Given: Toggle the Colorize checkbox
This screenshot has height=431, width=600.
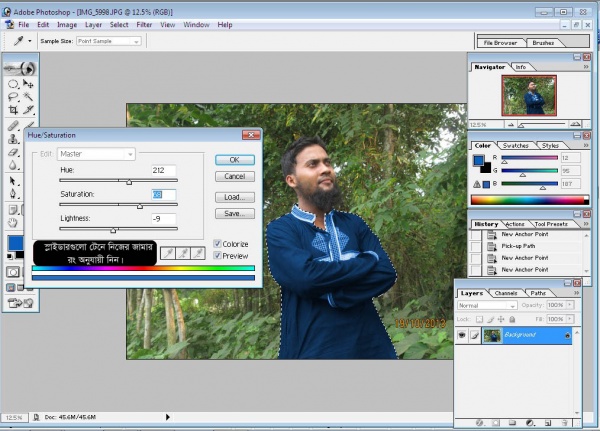Looking at the screenshot, I should coord(217,244).
